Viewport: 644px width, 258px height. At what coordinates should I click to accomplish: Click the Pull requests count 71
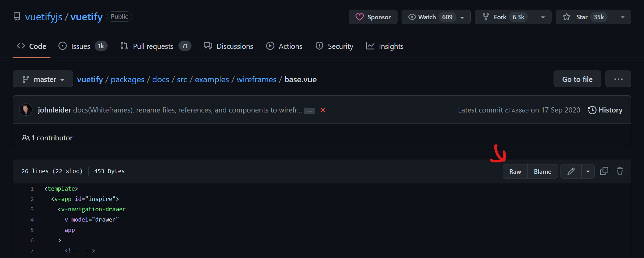click(x=185, y=46)
